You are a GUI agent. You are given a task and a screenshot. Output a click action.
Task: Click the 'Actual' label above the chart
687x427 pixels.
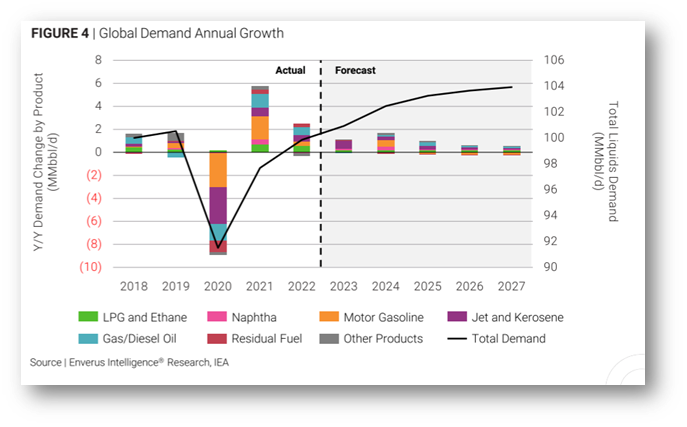click(290, 71)
